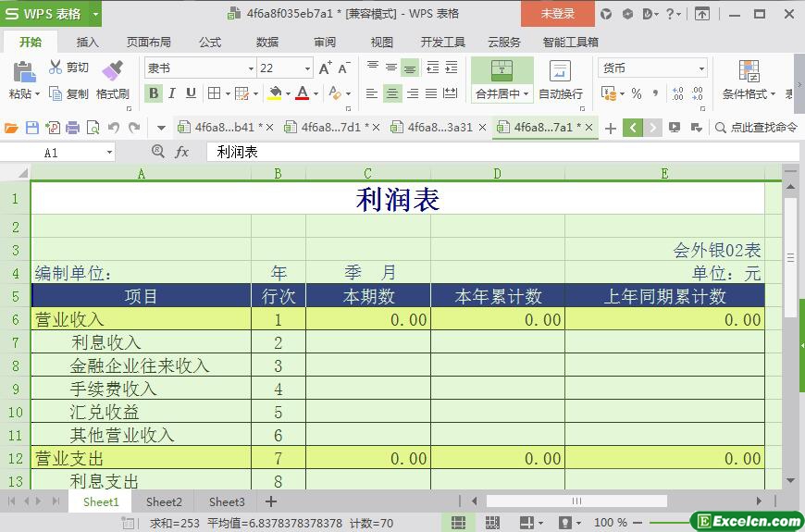Toggle Italic formatting

tap(173, 93)
